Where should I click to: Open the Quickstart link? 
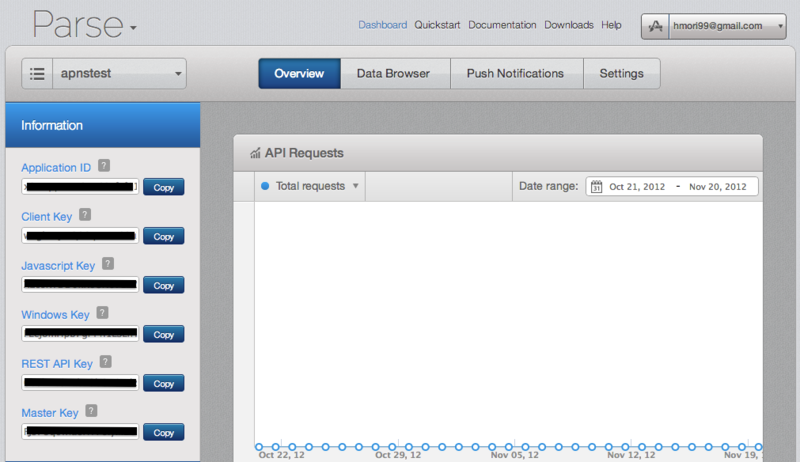click(437, 25)
